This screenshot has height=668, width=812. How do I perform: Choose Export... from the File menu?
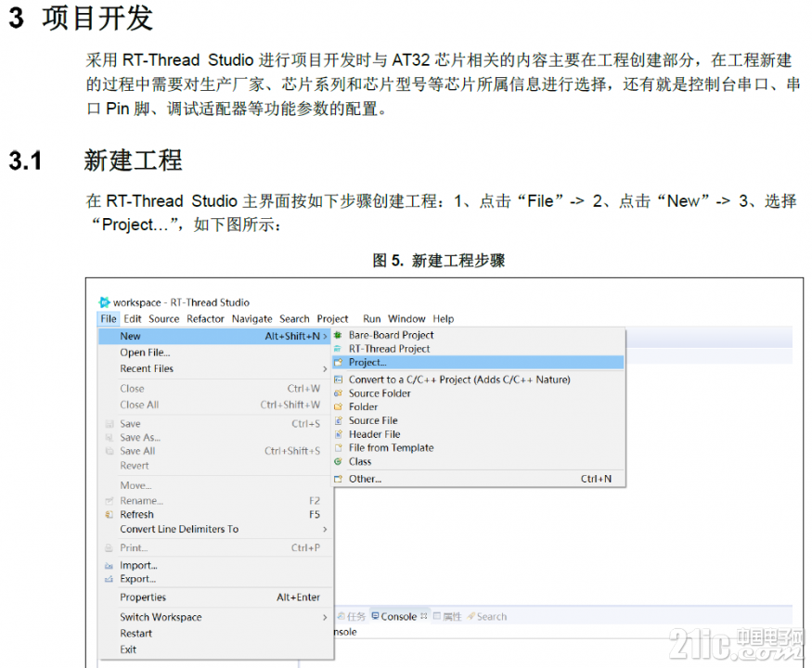pos(215,579)
